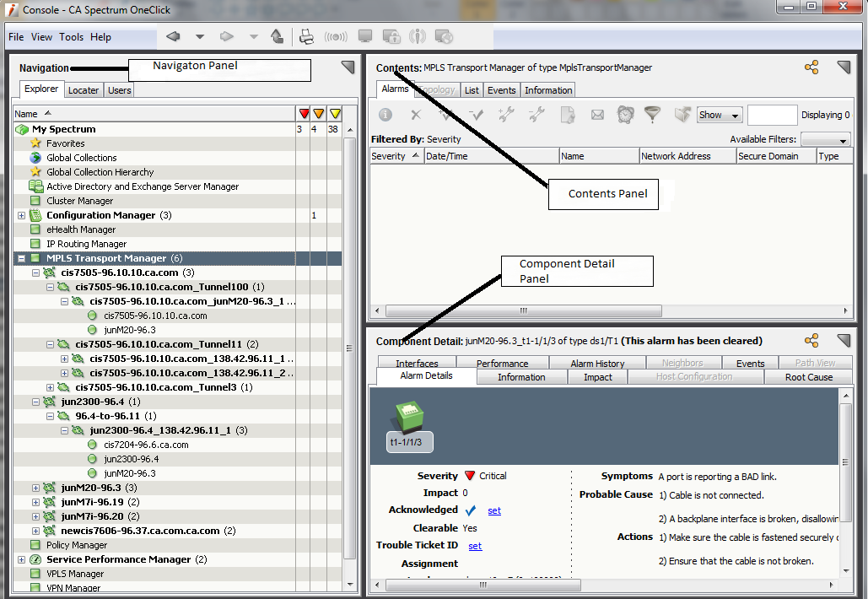Click the broadcast signal icon in toolbar
This screenshot has width=868, height=599.
click(x=336, y=37)
